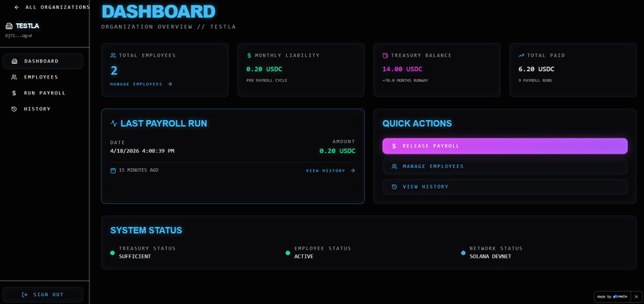Screen dimensions: 644x304
Task: Click the calendar icon by 15 Minutes Ago
Action: coord(113,170)
